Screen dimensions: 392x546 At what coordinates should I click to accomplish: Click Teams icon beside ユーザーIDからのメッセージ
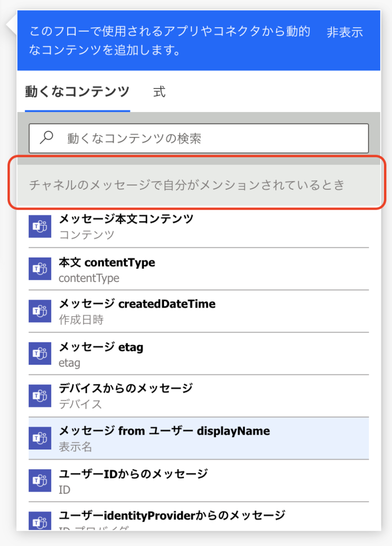pos(39,481)
